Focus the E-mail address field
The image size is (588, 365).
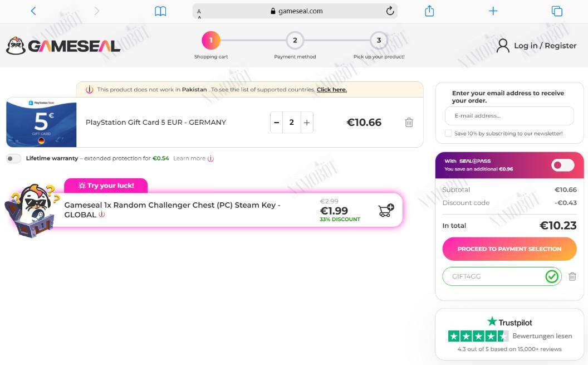point(509,116)
